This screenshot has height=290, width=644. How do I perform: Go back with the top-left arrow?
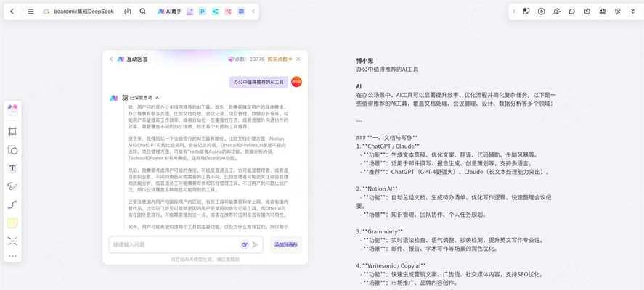(x=12, y=12)
